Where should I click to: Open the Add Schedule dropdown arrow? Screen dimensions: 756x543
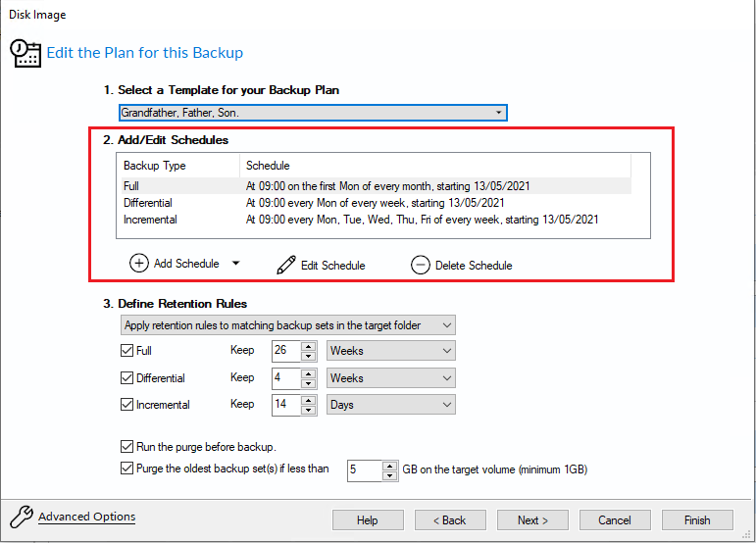coord(235,264)
